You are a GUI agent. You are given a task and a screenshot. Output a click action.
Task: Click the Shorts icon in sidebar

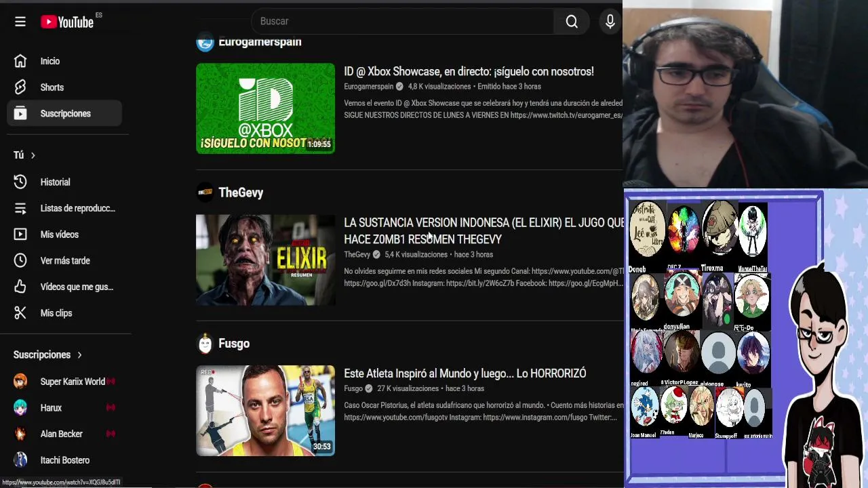(20, 87)
